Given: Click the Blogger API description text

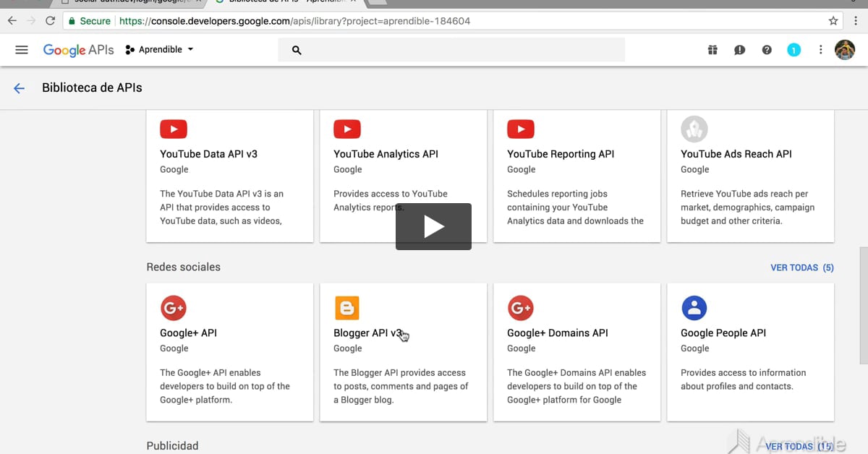Looking at the screenshot, I should 401,387.
